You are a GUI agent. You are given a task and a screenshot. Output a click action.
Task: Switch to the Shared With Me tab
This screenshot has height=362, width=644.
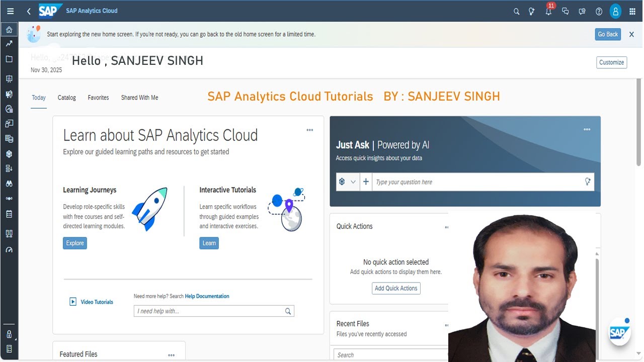point(139,98)
